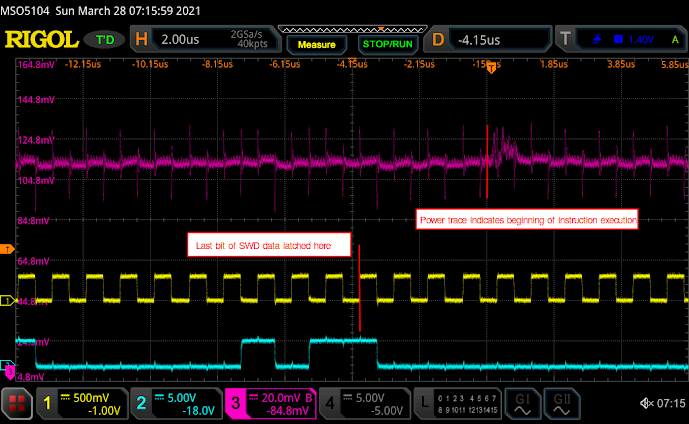Tap the trigger sweep mode A indicator

tap(675, 40)
